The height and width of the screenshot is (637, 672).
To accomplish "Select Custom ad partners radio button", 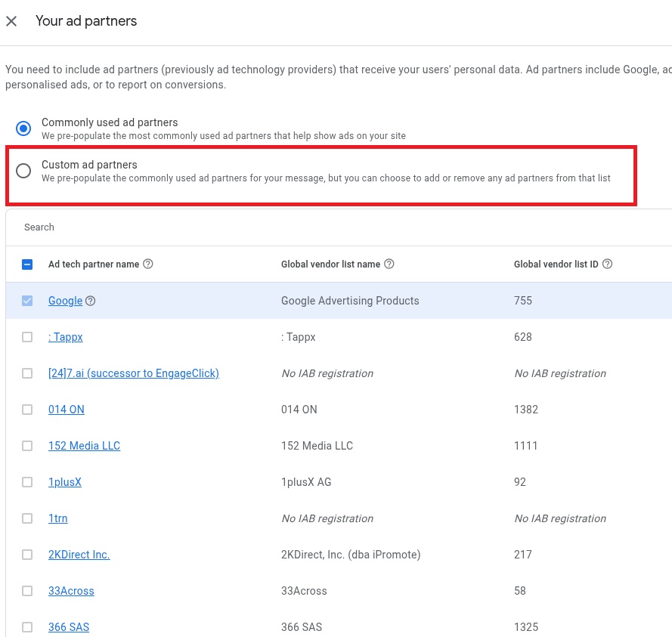I will (23, 171).
